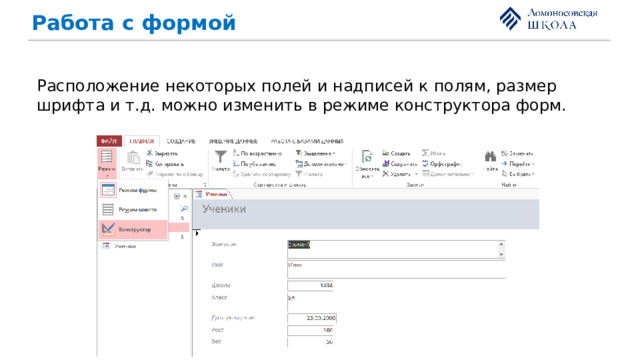The height and width of the screenshot is (360, 640).
Task: Sort descending with По убыванию
Action: [255, 164]
